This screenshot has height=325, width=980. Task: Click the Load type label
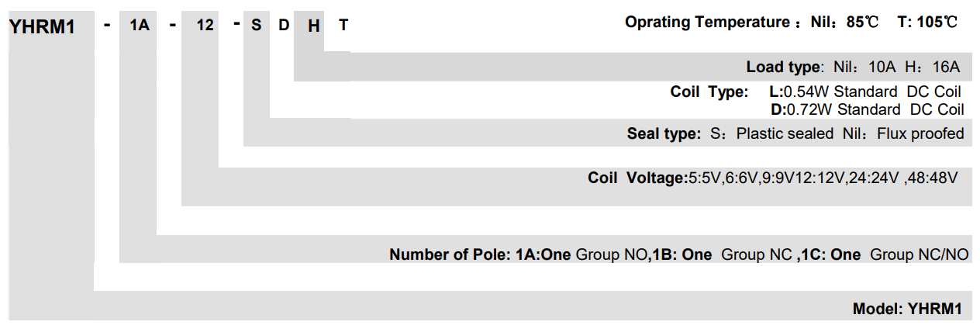click(783, 67)
